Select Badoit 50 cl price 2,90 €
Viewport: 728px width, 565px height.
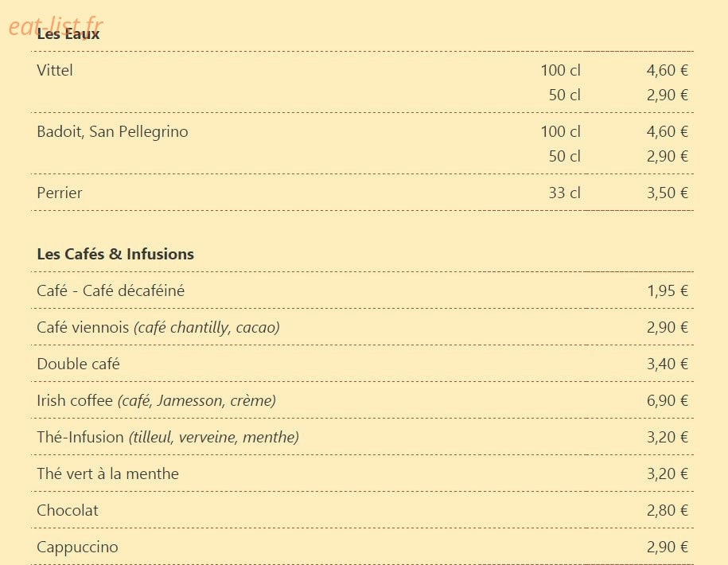tap(668, 156)
